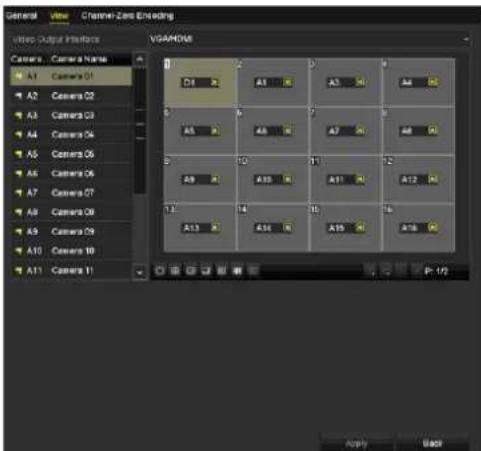
Task: Select layout window 1 showing D1
Action: click(200, 82)
